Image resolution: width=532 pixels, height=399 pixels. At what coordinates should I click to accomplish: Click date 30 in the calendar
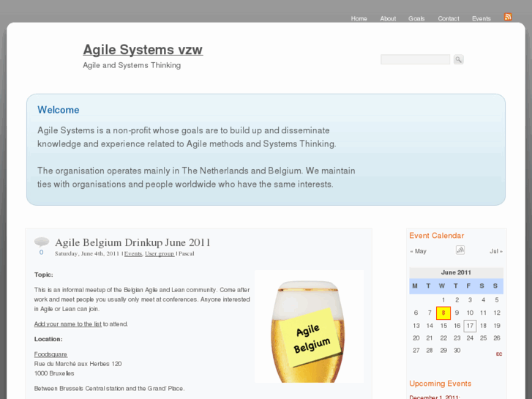tap(457, 351)
